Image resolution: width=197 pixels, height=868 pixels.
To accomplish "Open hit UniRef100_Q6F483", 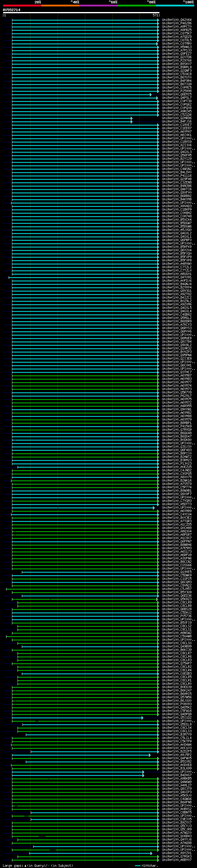I will [x=177, y=450].
